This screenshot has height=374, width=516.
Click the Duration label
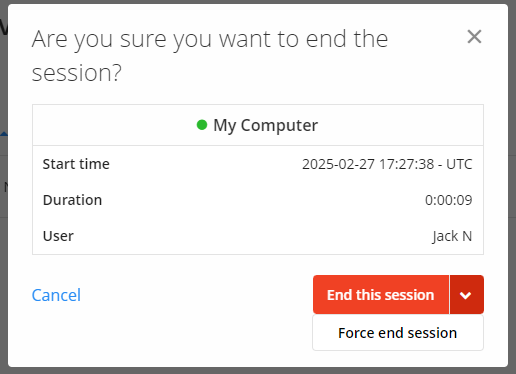point(72,200)
